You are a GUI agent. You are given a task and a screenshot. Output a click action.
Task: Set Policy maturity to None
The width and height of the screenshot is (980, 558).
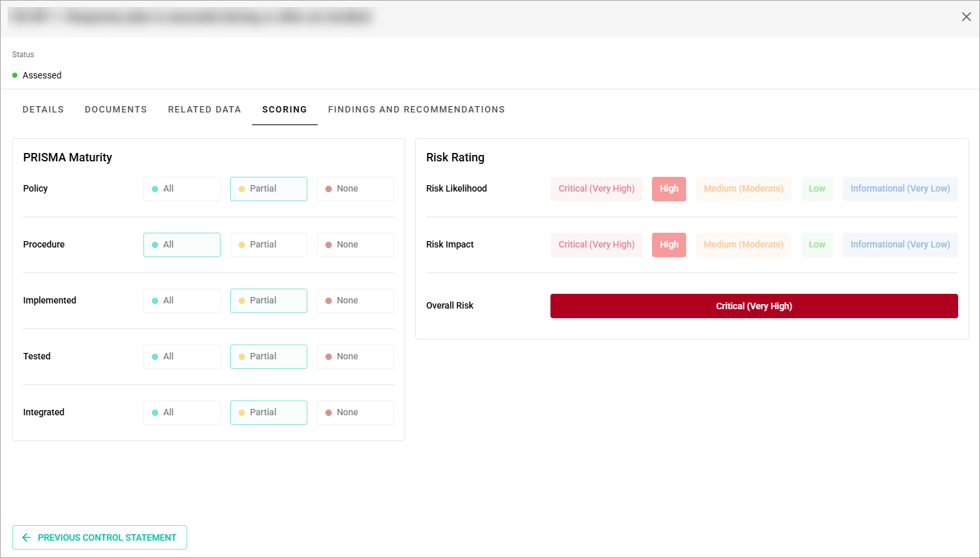[356, 189]
